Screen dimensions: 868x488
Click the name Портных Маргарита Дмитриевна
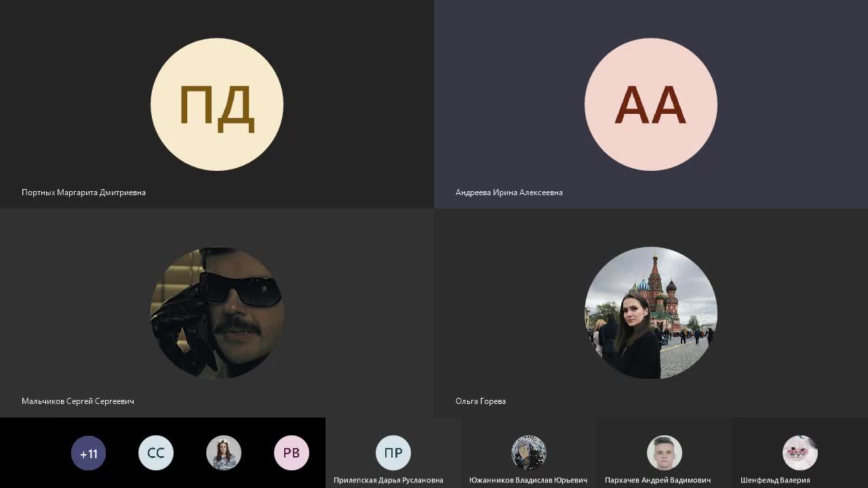point(83,192)
